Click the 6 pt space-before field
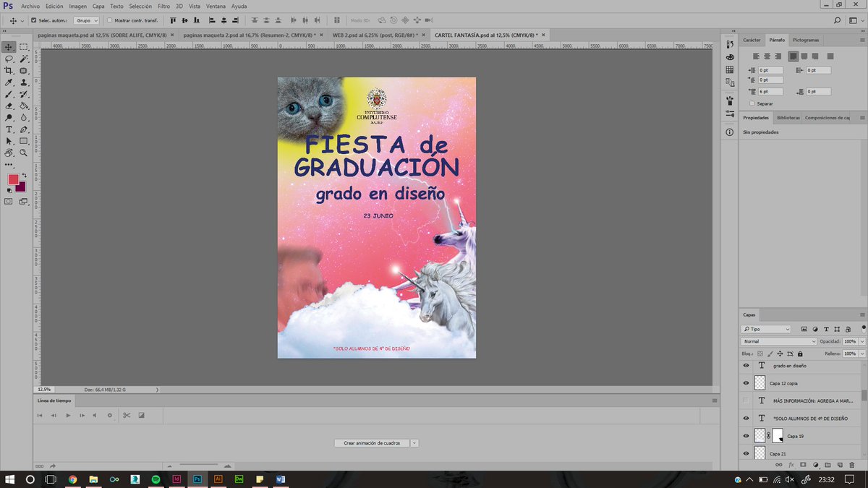 (770, 92)
